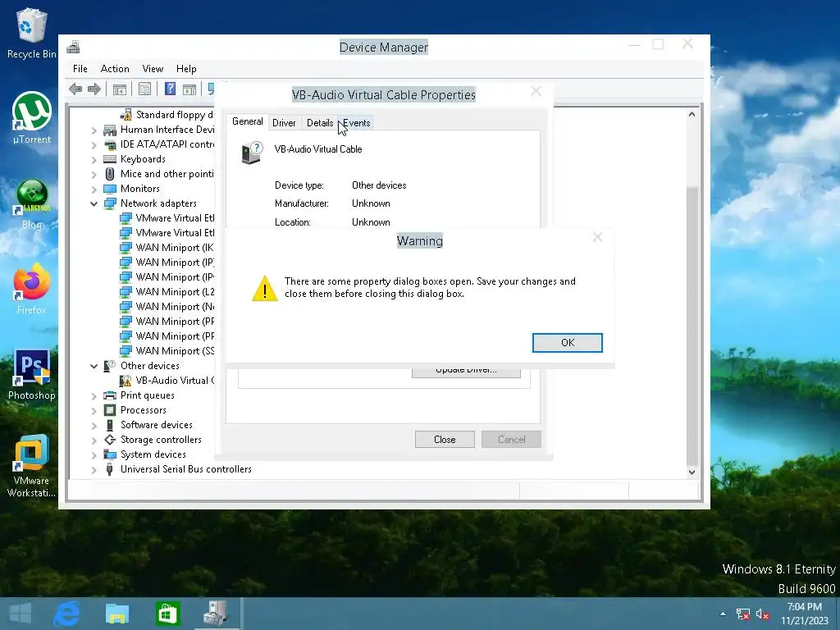Expand Human Interface Devices node

pos(94,130)
